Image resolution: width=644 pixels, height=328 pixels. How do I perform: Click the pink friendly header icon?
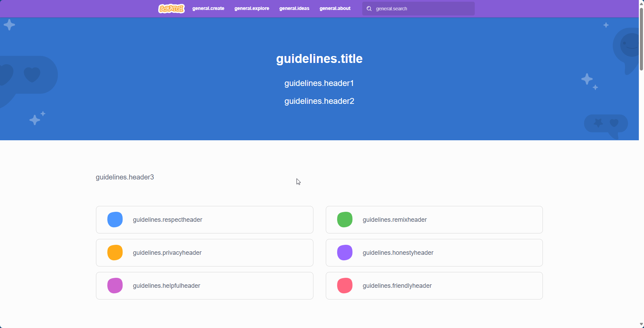point(345,286)
